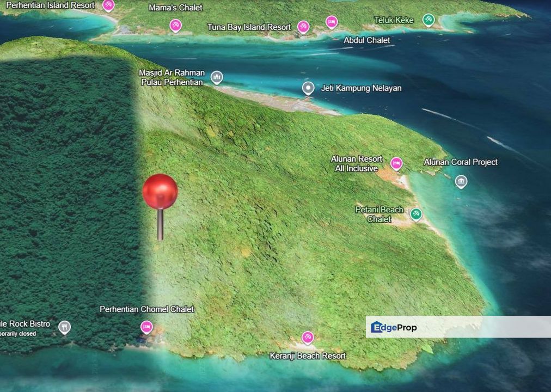Click the Alunan Coral Project text label
Screen dimensions: 551x392
click(x=461, y=162)
